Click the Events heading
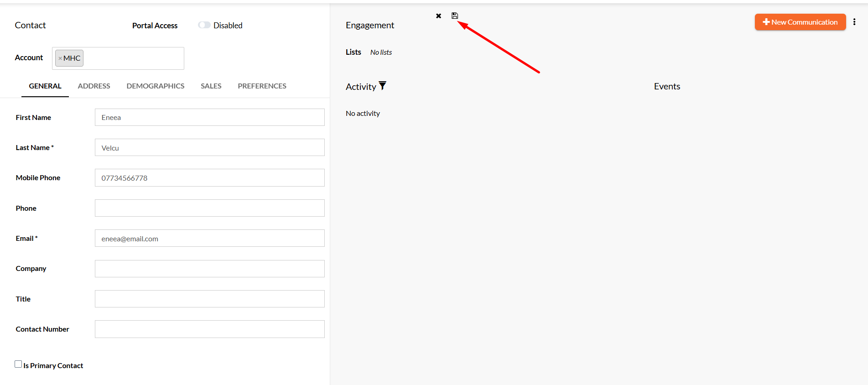 (x=667, y=86)
